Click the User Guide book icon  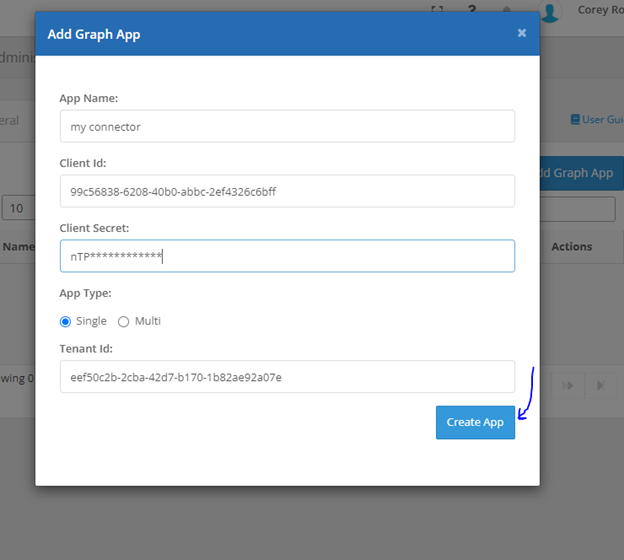pyautogui.click(x=575, y=120)
